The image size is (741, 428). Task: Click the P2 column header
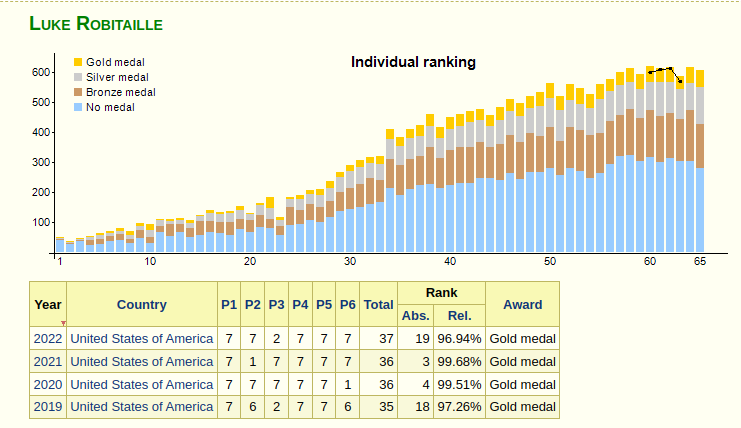(x=252, y=305)
